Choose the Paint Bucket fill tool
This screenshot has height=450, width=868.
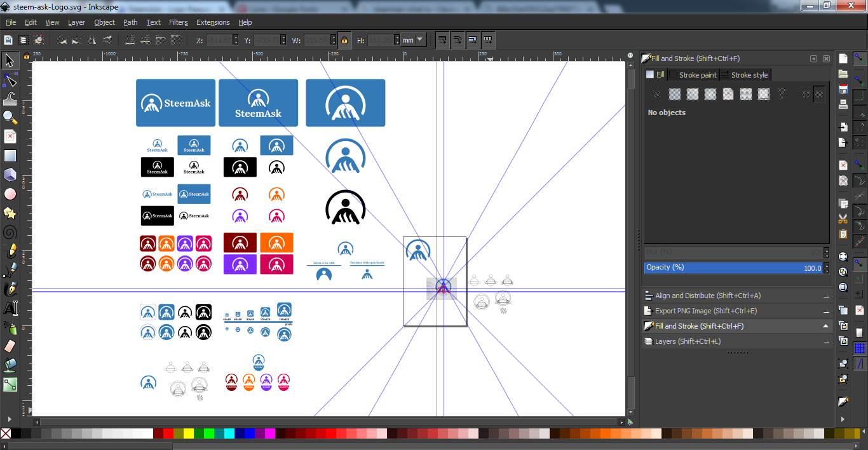point(10,365)
